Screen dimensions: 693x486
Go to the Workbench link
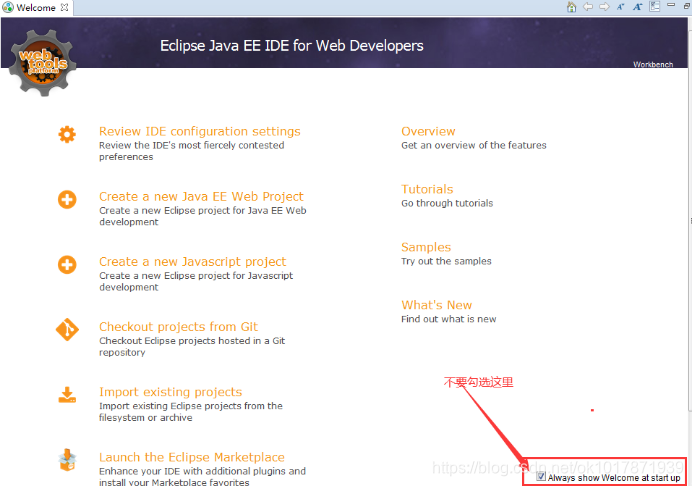pyautogui.click(x=653, y=65)
